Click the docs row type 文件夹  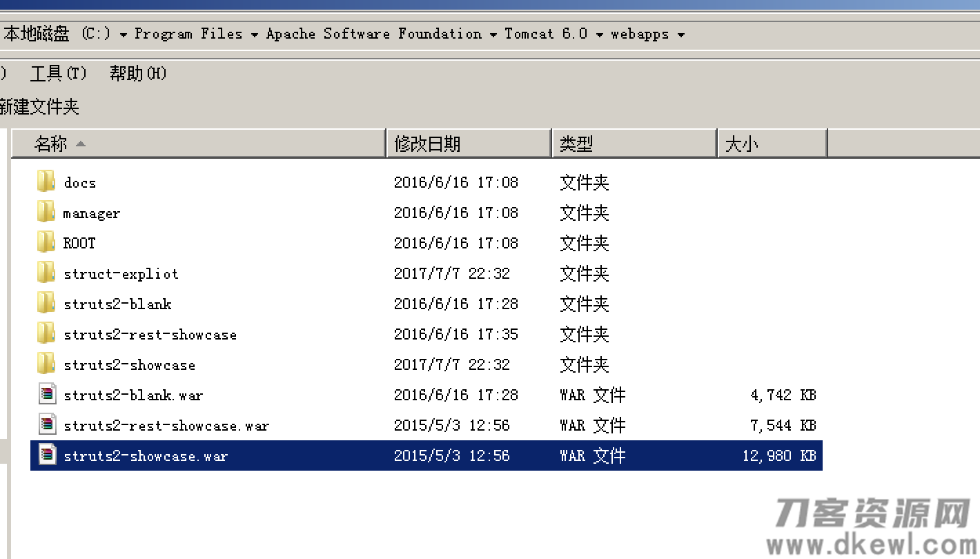point(585,183)
